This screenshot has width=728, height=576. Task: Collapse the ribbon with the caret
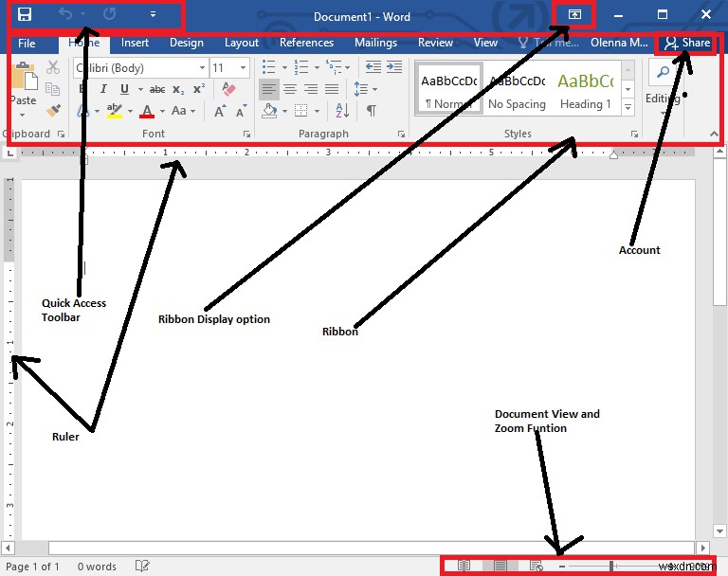point(714,134)
